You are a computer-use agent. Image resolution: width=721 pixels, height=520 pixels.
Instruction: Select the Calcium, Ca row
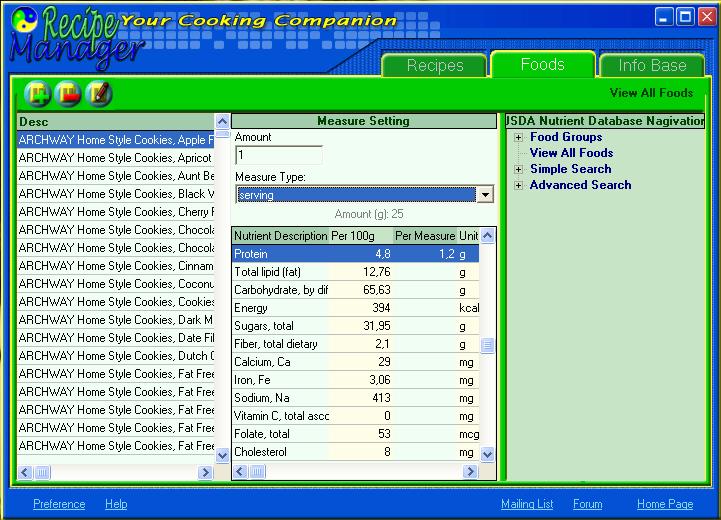point(356,362)
